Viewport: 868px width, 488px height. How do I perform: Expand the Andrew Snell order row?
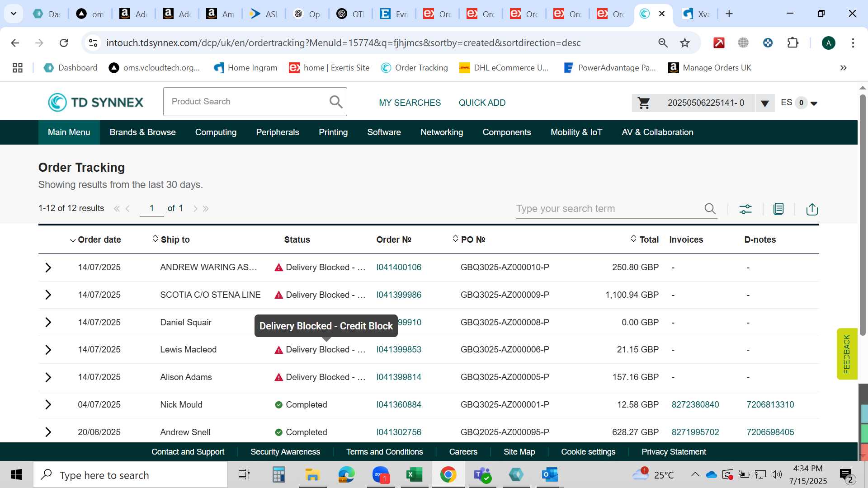coord(48,432)
